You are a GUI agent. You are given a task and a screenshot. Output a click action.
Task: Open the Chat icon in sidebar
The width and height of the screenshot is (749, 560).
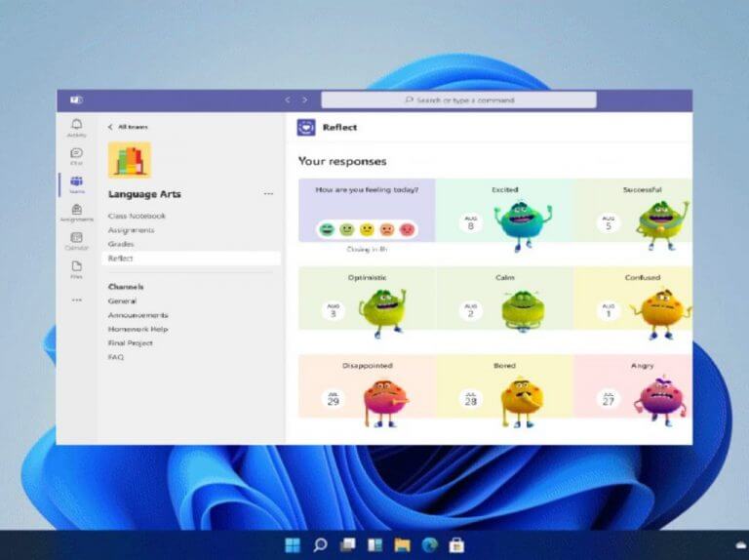coord(76,156)
